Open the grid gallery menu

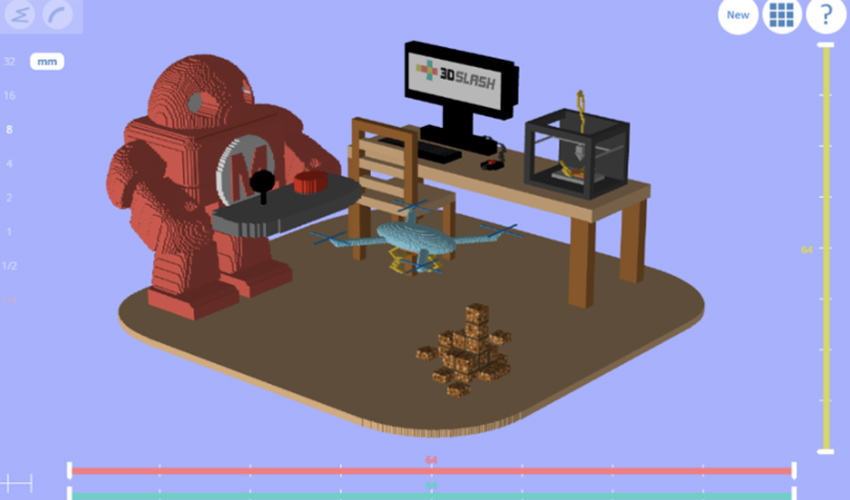pyautogui.click(x=782, y=15)
